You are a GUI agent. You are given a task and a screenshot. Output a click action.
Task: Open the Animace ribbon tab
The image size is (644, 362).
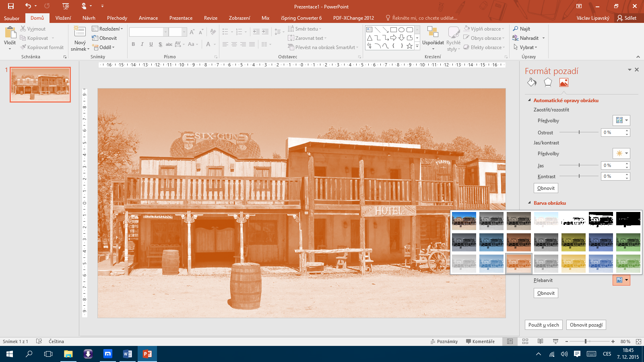[x=148, y=18]
